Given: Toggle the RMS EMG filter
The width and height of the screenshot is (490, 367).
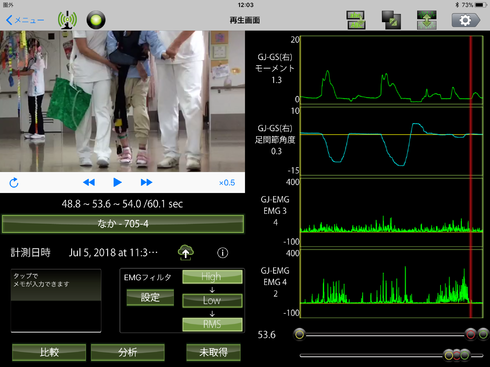Looking at the screenshot, I should 212,324.
